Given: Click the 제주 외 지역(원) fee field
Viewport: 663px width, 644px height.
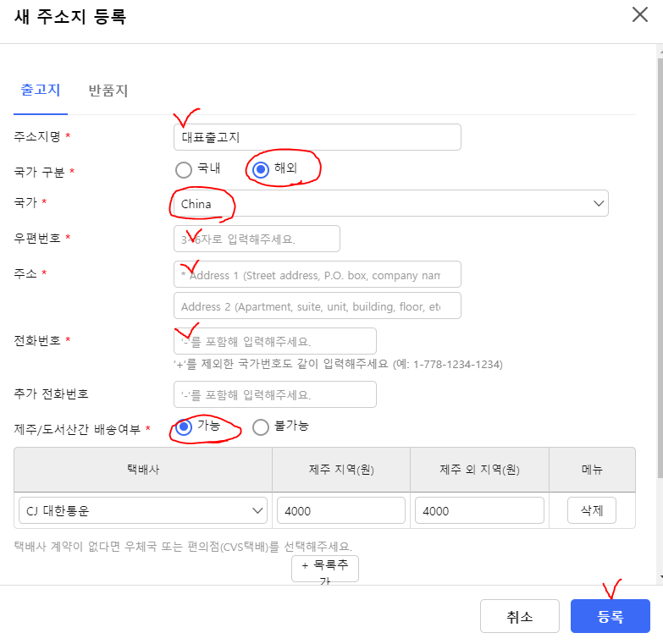Looking at the screenshot, I should pos(479,510).
